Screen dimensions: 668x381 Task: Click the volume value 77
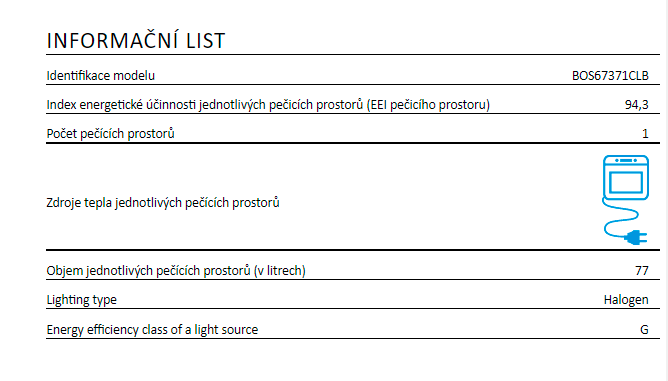642,271
